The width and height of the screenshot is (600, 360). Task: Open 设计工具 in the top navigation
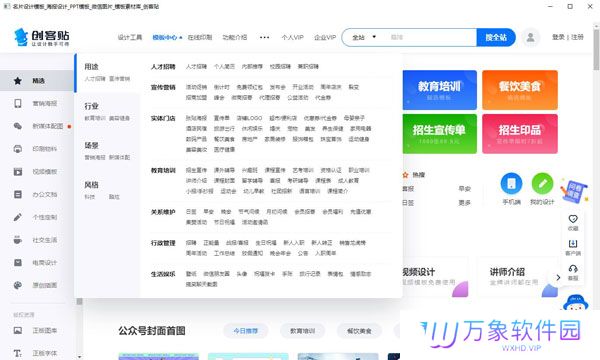coord(130,37)
